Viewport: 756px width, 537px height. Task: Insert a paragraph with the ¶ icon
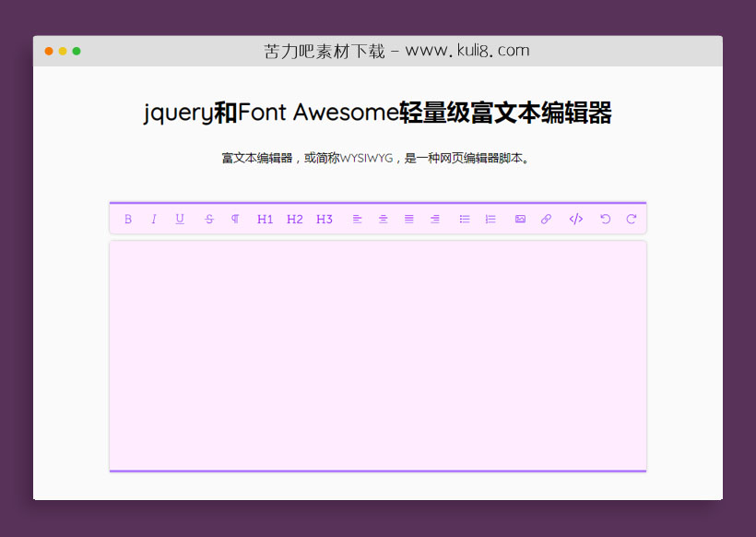click(235, 219)
